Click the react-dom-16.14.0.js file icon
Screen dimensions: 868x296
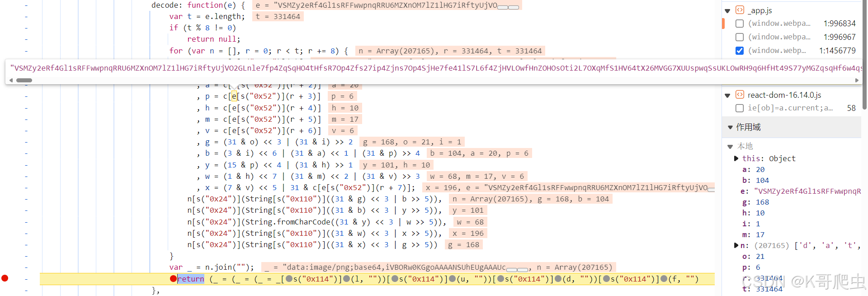(740, 95)
